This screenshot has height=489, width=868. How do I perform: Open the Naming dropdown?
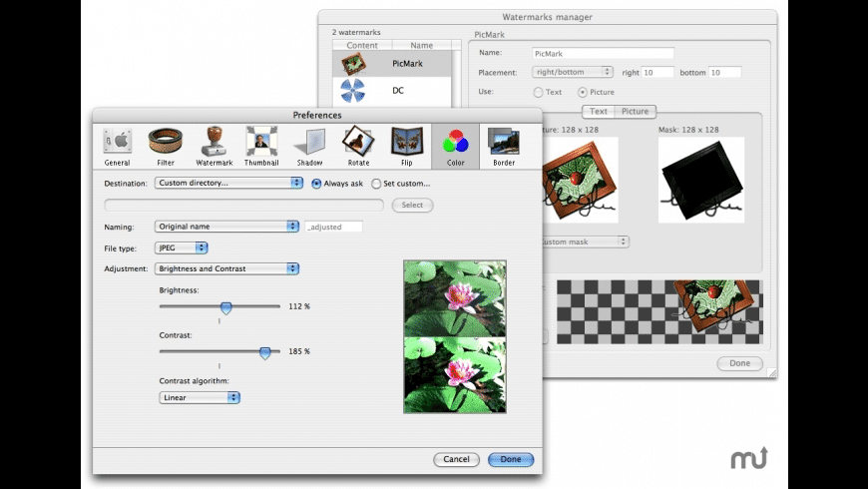pyautogui.click(x=226, y=227)
